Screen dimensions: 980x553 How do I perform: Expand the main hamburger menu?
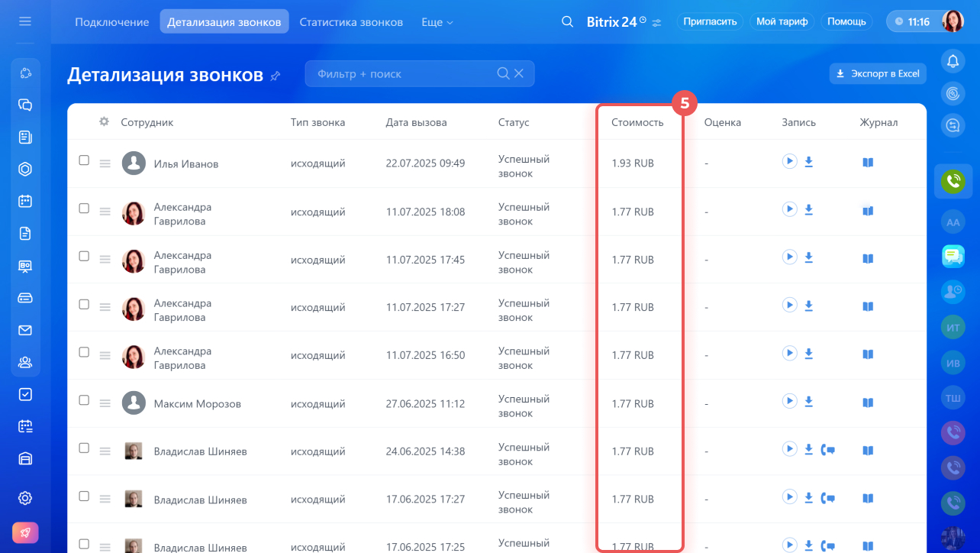point(25,21)
